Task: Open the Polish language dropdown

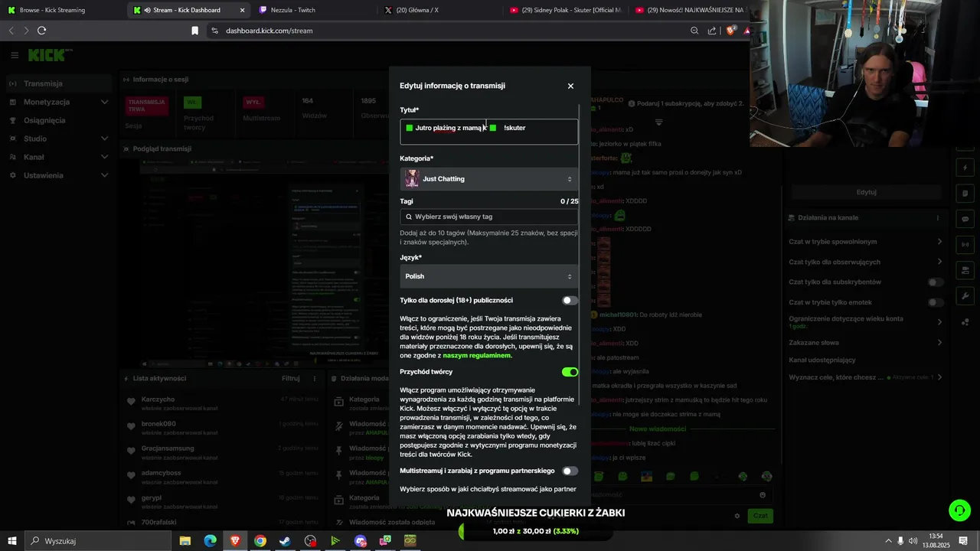Action: point(488,276)
